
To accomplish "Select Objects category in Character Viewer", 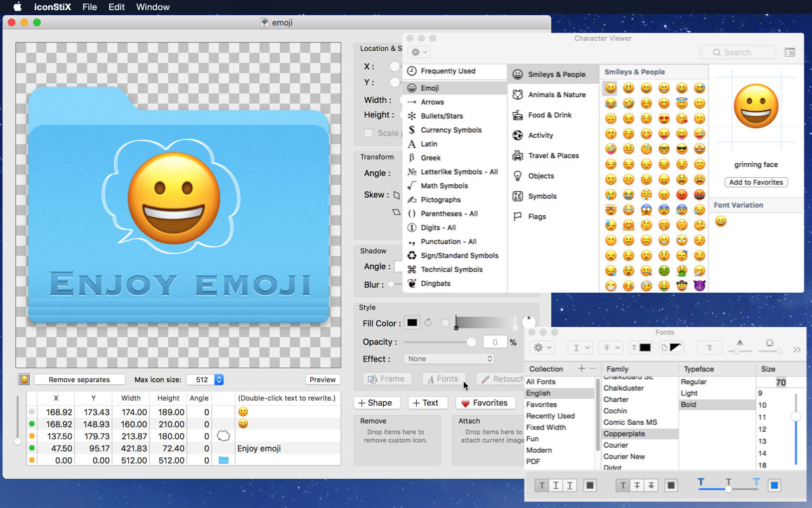I will click(x=553, y=176).
